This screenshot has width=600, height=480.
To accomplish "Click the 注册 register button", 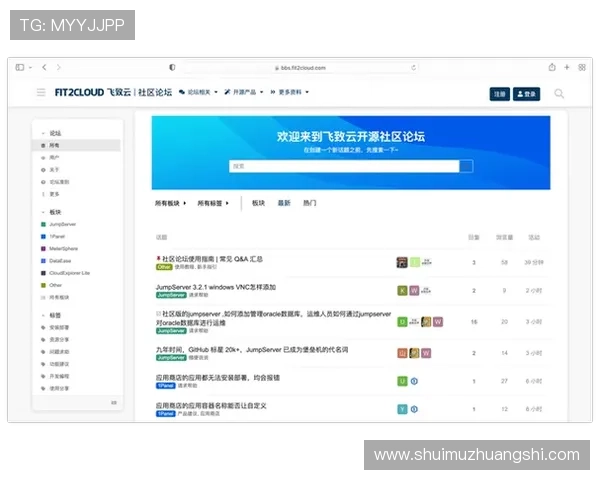I will click(499, 94).
